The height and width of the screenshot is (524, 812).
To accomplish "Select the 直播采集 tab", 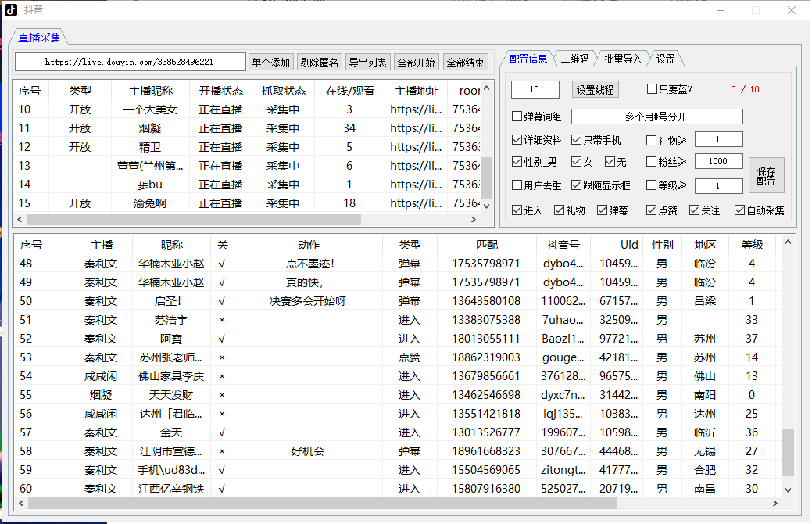I will tap(39, 37).
